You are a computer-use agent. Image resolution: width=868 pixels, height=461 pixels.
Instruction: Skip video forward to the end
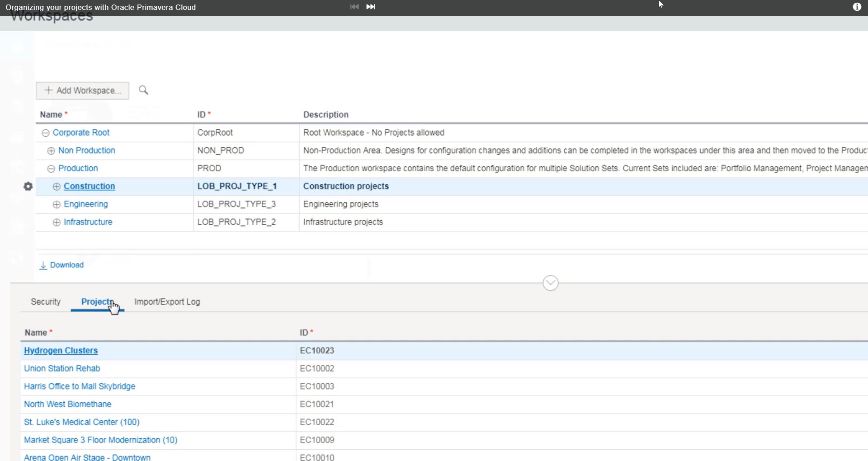point(370,7)
